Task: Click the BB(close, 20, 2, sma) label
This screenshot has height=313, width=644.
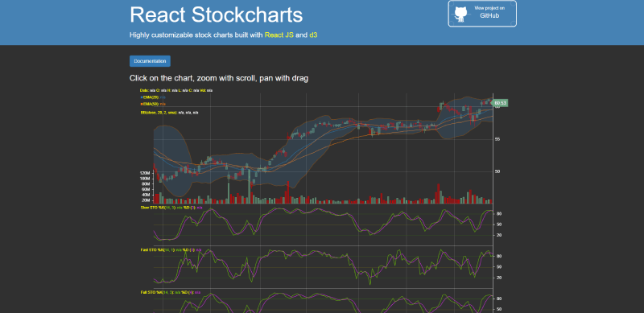Action: pos(159,112)
